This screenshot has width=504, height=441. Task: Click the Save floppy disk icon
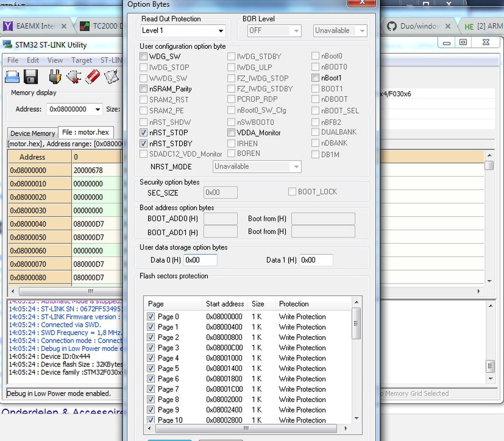coord(31,77)
